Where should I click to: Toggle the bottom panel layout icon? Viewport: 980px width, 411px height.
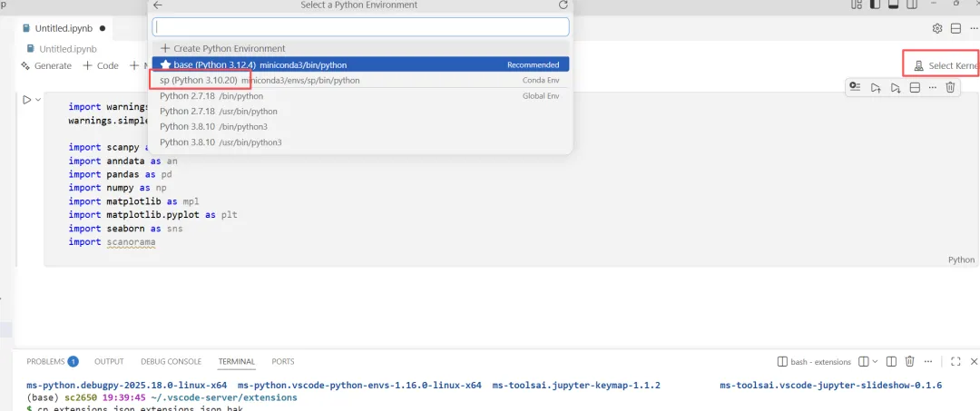[x=894, y=4]
